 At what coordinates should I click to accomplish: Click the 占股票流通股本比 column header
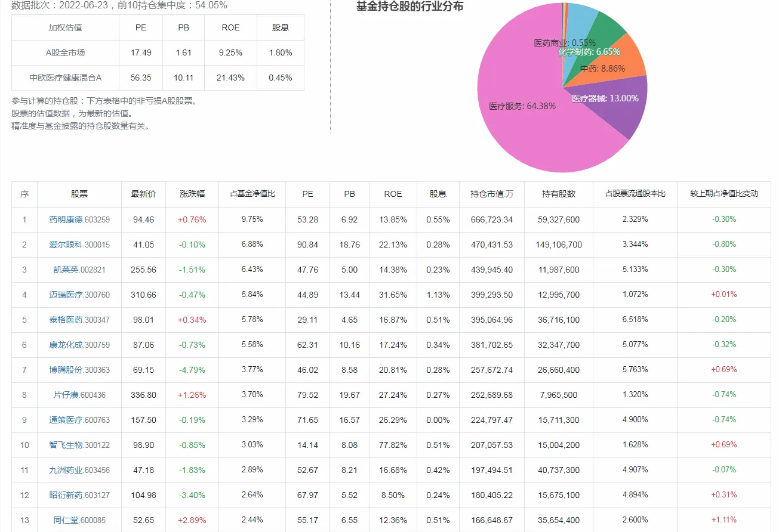pyautogui.click(x=635, y=194)
